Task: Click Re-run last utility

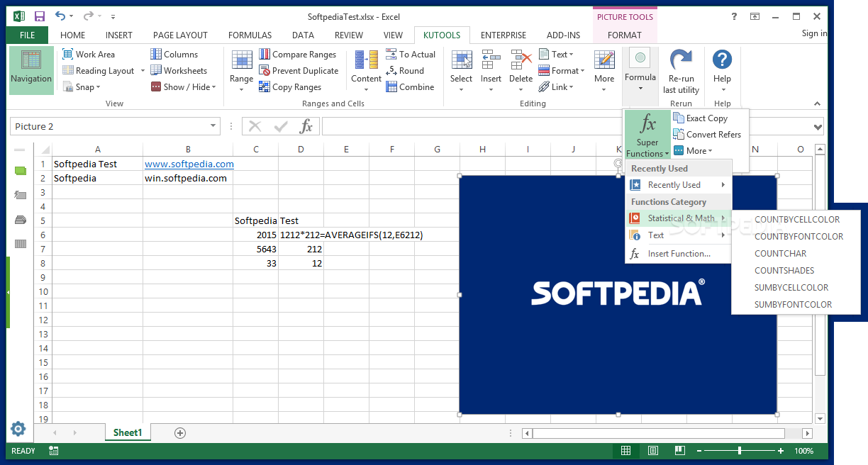Action: click(x=681, y=72)
